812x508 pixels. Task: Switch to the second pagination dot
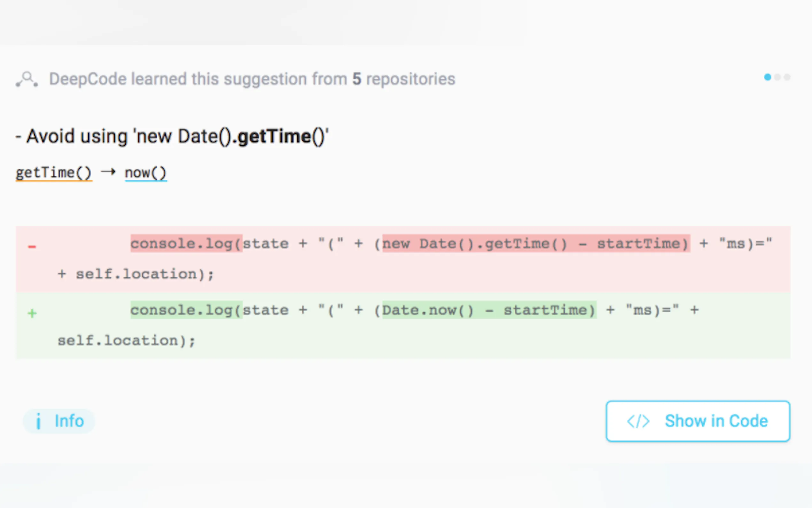[x=777, y=77]
